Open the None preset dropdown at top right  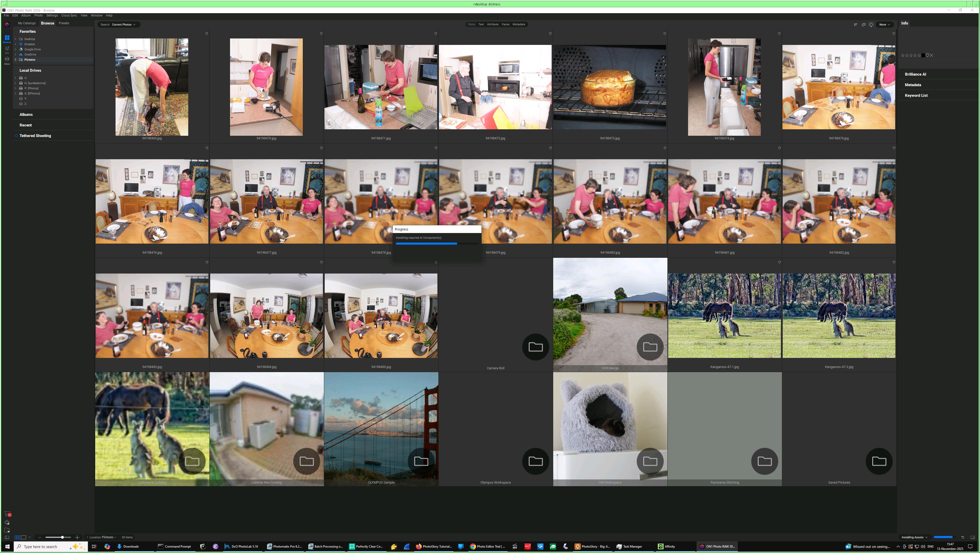pyautogui.click(x=884, y=25)
